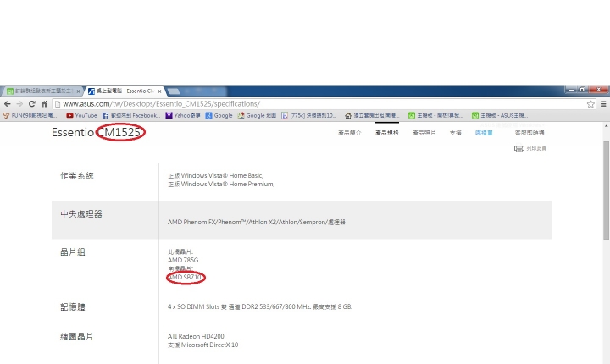This screenshot has width=610, height=364.
Task: Open the Chrome menu hamburger icon
Action: (603, 104)
